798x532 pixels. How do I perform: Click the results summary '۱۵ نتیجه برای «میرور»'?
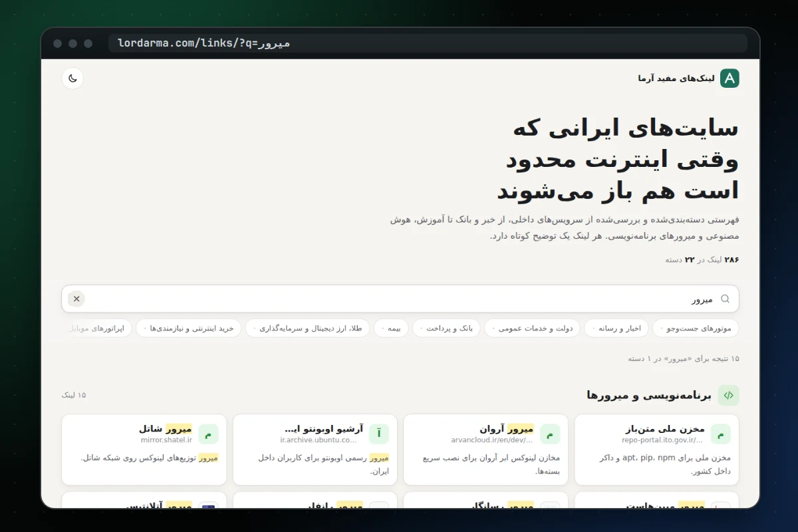[x=684, y=358]
